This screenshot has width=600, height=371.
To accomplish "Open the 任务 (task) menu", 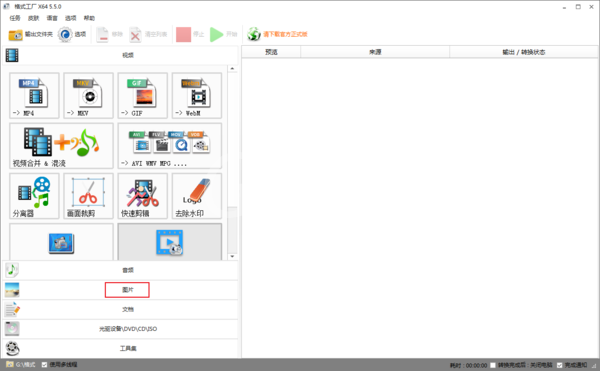I will click(15, 18).
